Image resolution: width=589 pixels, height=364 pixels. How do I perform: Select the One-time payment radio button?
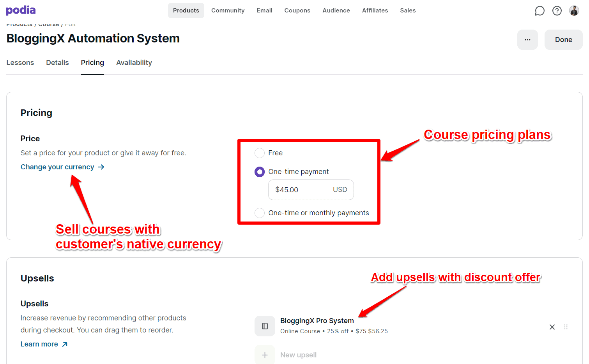click(260, 172)
